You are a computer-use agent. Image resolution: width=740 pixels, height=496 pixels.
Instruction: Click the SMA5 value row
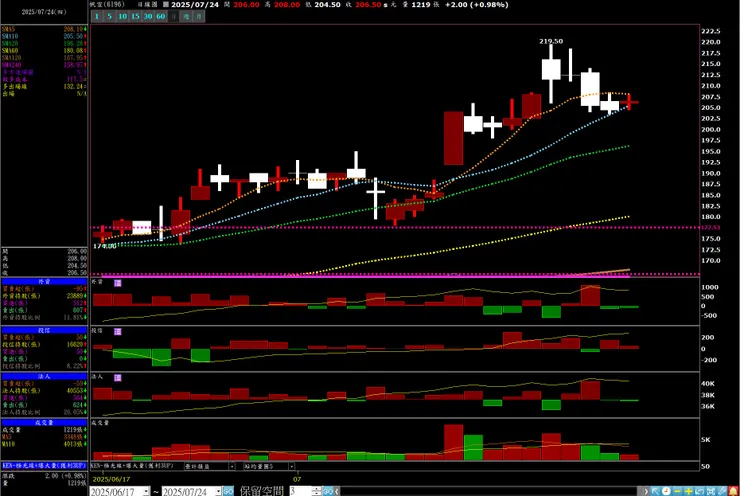[44, 29]
